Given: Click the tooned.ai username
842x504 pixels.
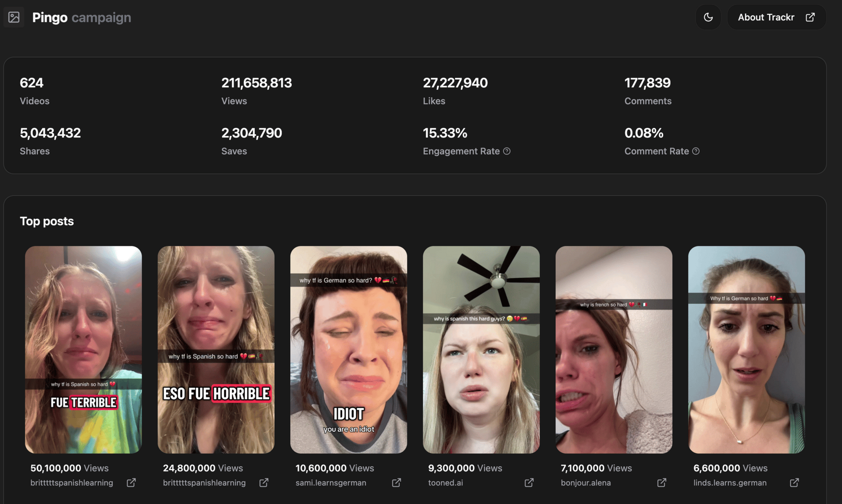Looking at the screenshot, I should tap(445, 483).
